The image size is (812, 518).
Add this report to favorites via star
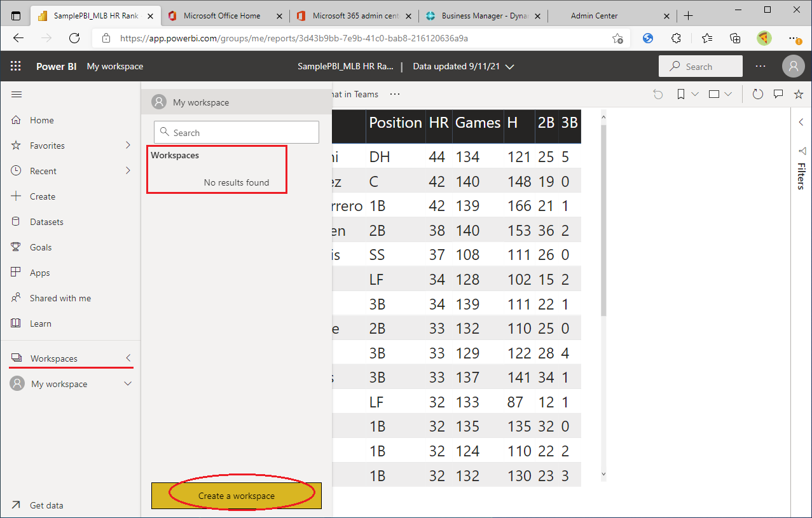(x=798, y=93)
